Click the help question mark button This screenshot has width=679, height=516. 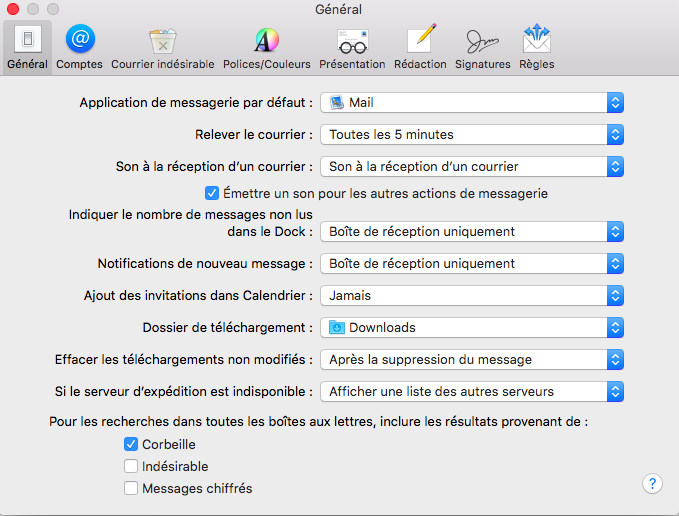pos(652,484)
